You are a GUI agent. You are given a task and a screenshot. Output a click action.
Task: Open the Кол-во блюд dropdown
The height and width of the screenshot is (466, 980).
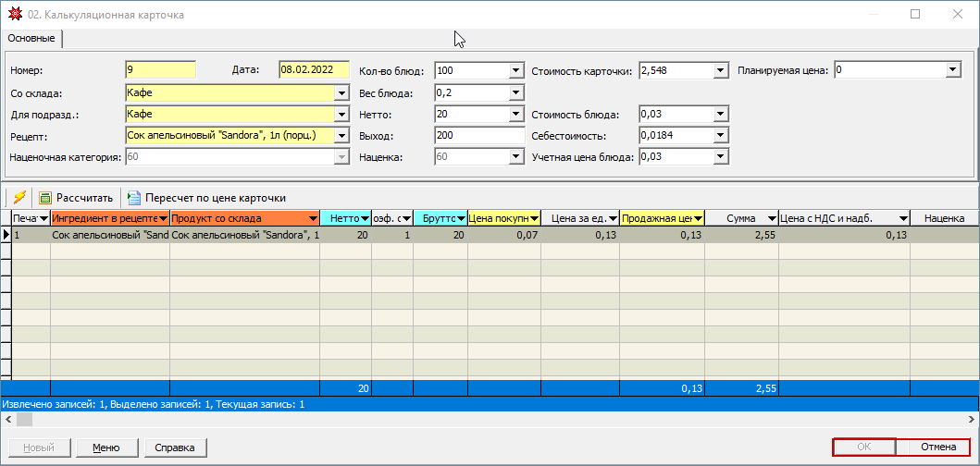click(516, 70)
